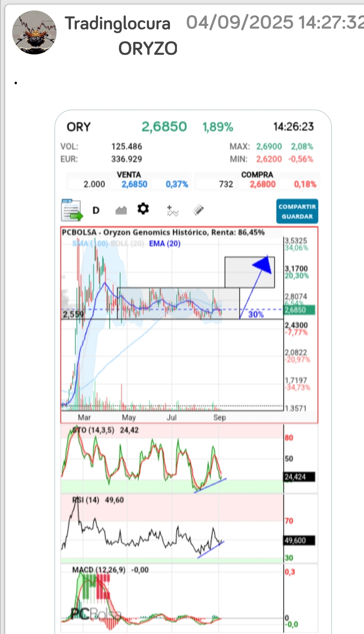Click the Mar label on time axis

84,418
